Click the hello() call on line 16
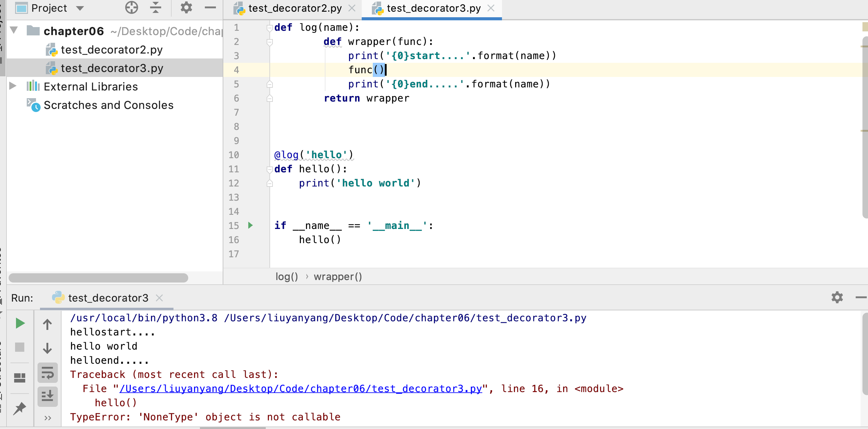Screen dimensions: 868x429 [x=320, y=240]
